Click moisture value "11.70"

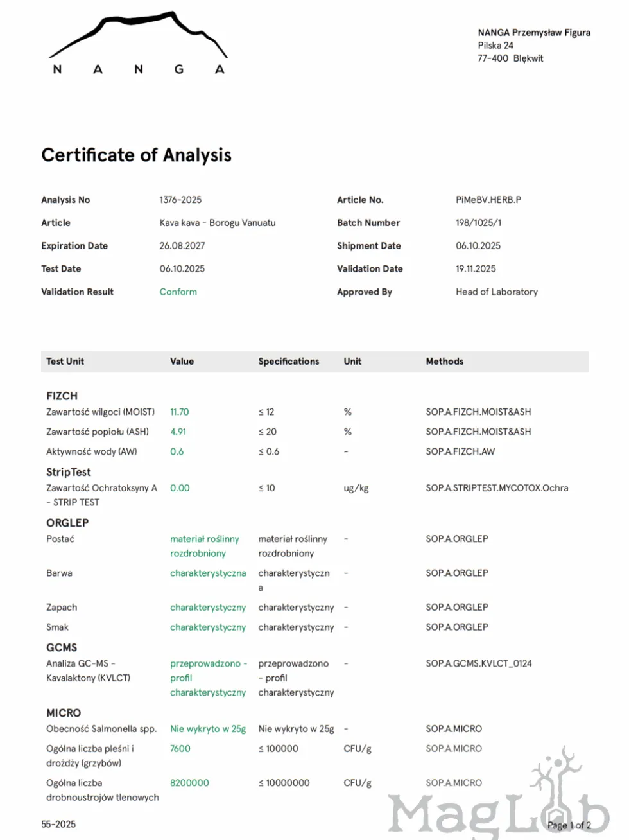coord(180,412)
